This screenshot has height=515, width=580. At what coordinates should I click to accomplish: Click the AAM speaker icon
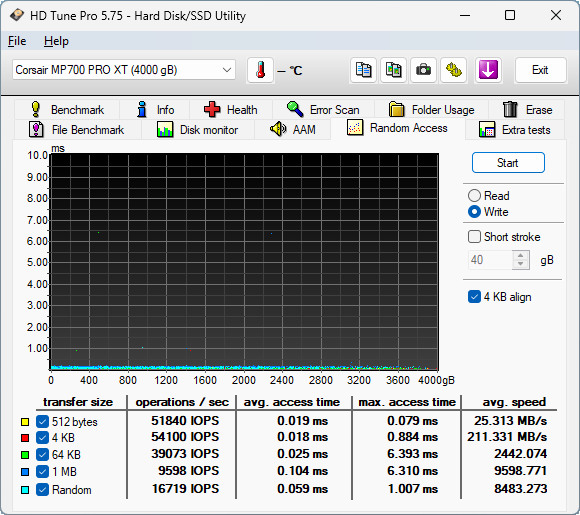click(x=278, y=129)
